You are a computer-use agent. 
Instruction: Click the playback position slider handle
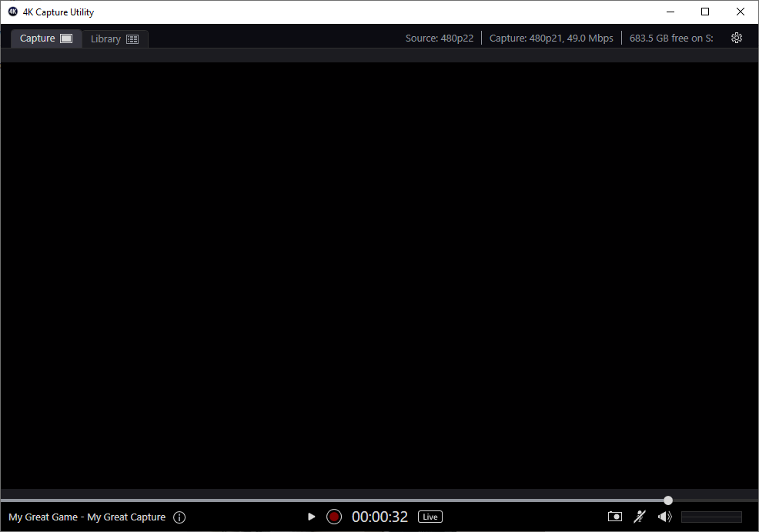(667, 500)
